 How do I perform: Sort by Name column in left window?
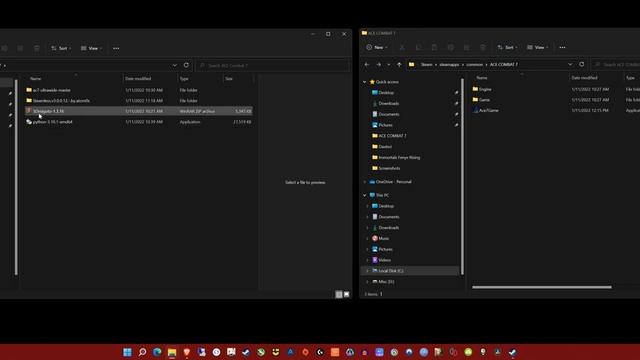[x=36, y=79]
